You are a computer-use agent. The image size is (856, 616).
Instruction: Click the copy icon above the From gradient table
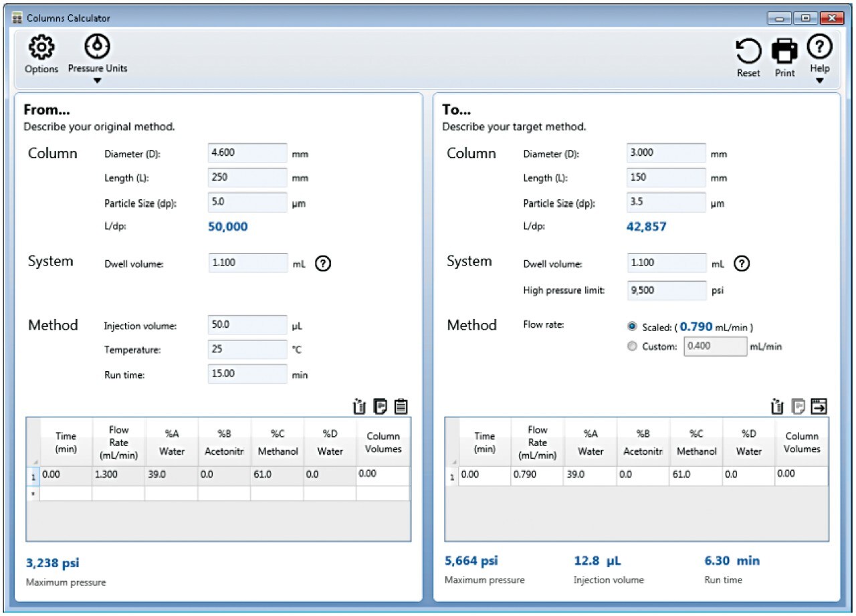(381, 406)
